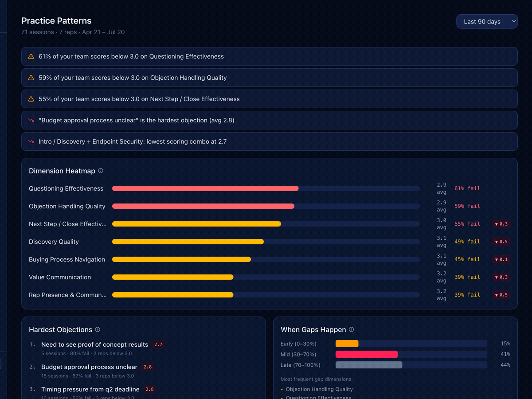Click the 2.8 score badge for Budget approval

(x=148, y=367)
